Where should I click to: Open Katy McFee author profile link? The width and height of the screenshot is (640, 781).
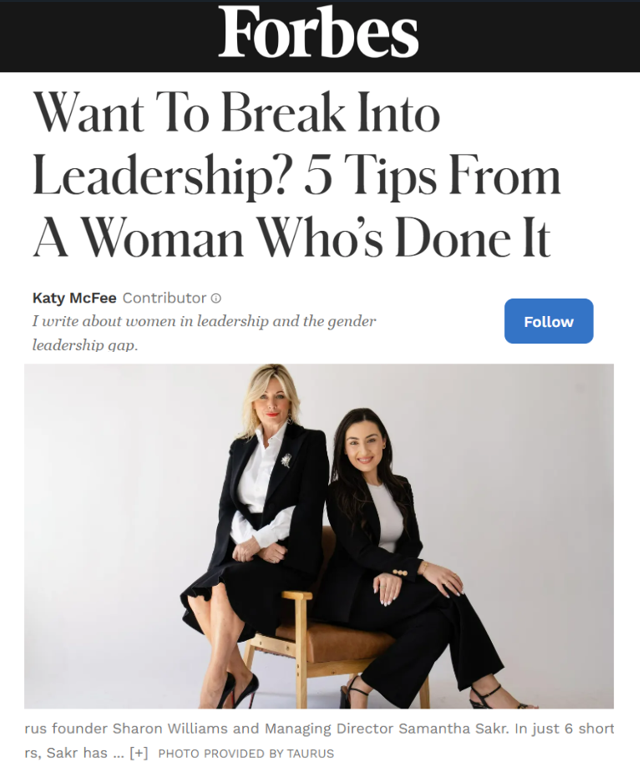[74, 298]
